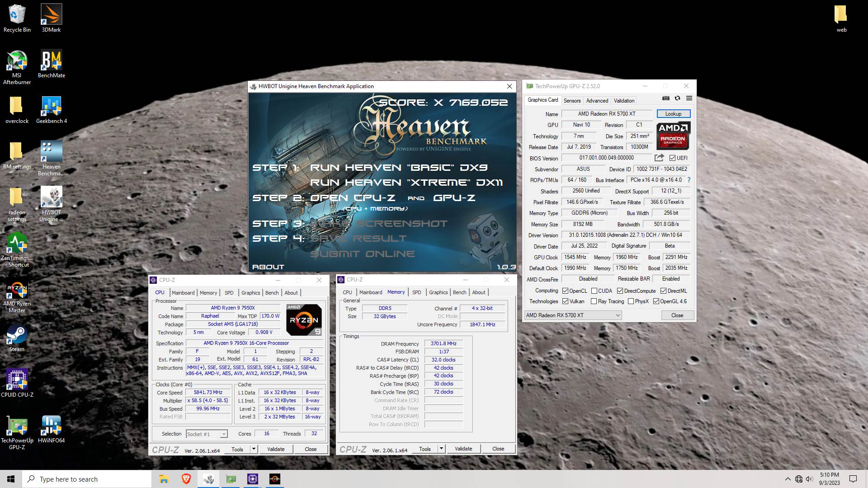
Task: Launch the HWBOT Unigine desktop shortcut
Action: point(51,204)
